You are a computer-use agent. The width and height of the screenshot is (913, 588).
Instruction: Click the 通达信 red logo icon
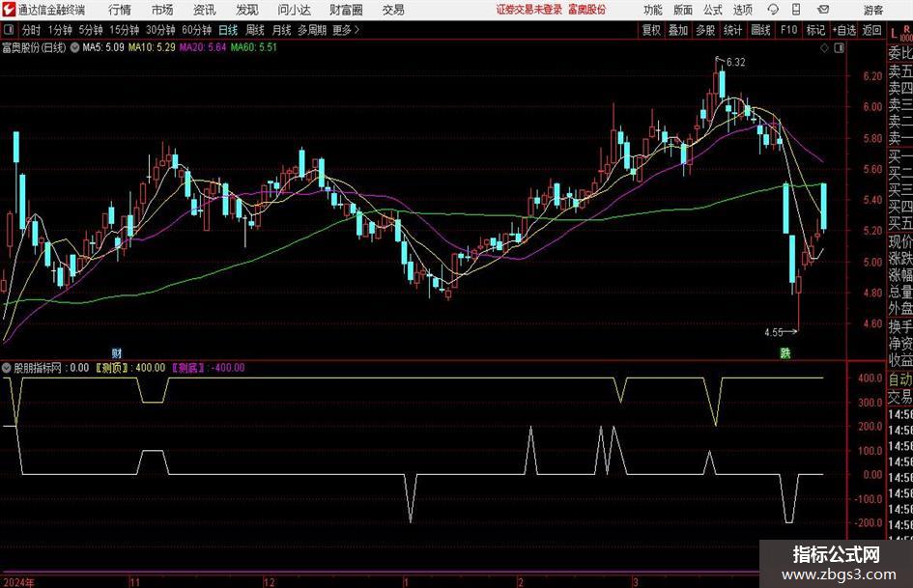tap(9, 10)
